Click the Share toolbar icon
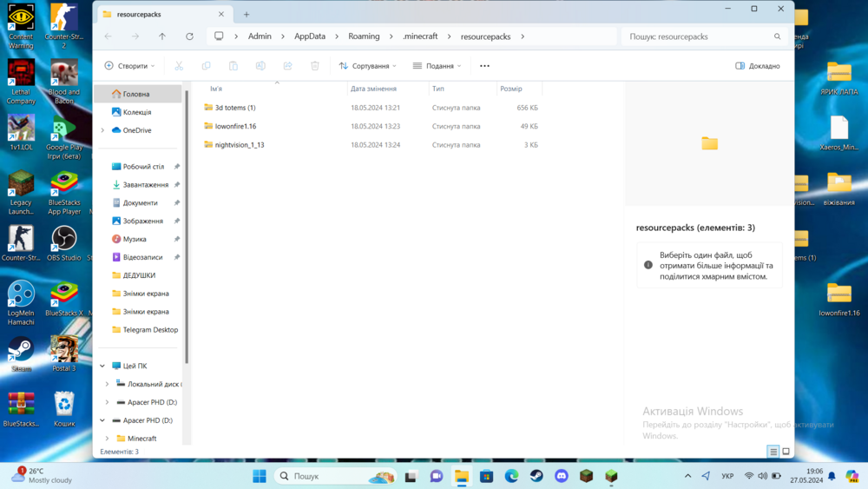The image size is (868, 489). 288,66
